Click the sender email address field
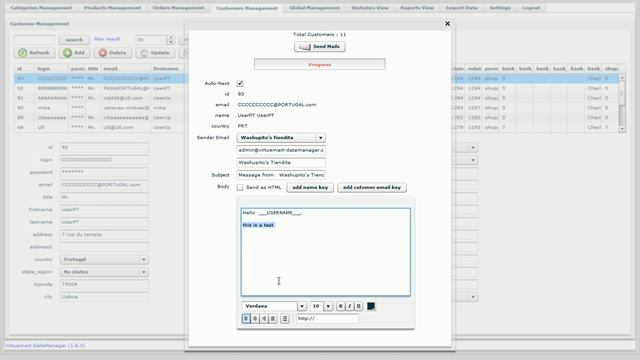Viewport: 640px width, 360px height. click(x=281, y=150)
